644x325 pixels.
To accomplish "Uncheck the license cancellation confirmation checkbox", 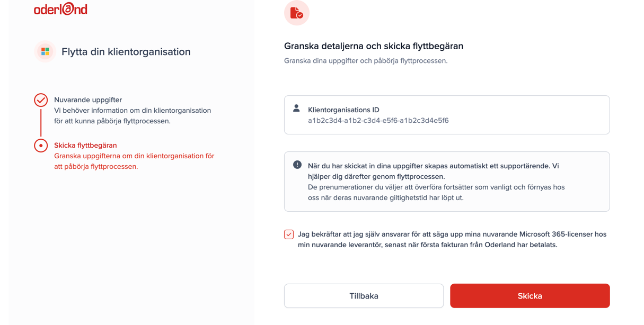I will click(289, 234).
